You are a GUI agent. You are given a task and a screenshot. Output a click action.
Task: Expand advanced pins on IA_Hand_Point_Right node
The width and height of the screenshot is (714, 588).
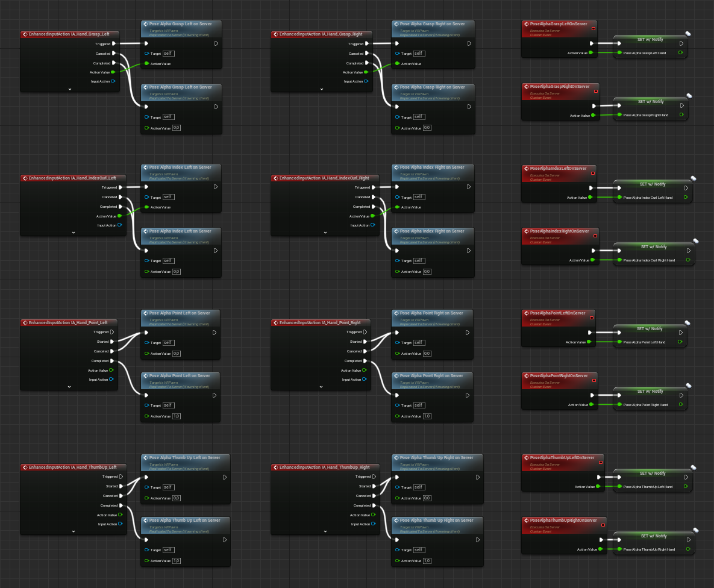click(321, 387)
